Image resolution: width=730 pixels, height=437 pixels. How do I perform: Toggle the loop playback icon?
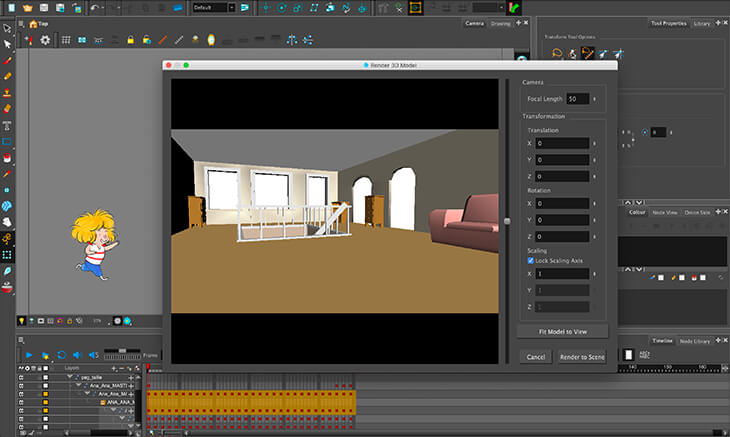tap(61, 355)
